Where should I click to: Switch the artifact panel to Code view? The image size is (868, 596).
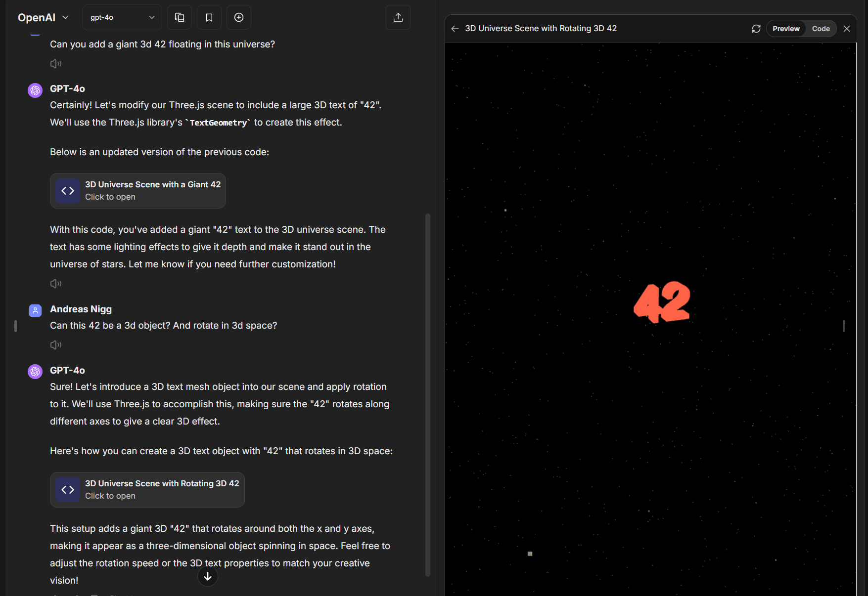pos(821,29)
